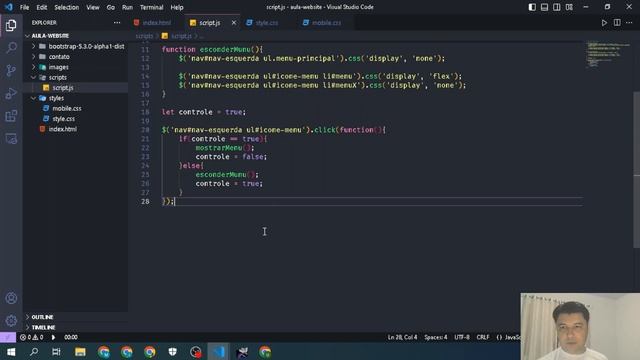The width and height of the screenshot is (640, 360).
Task: Toggle the bottom panel layout icon
Action: [x=544, y=7]
